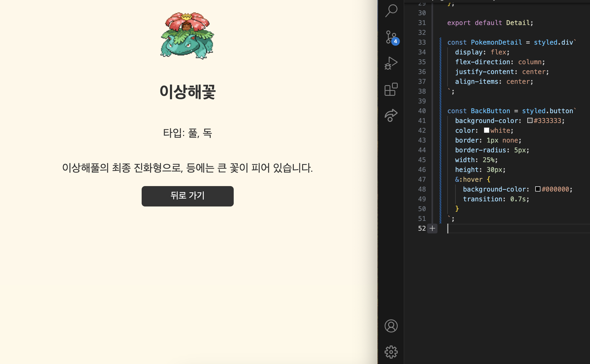Screen dimensions: 590x364
Task: Click the 뒤로 가기 back button
Action: point(187,196)
